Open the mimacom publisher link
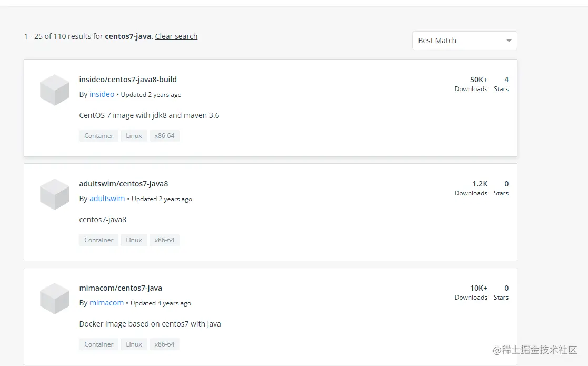 tap(106, 303)
